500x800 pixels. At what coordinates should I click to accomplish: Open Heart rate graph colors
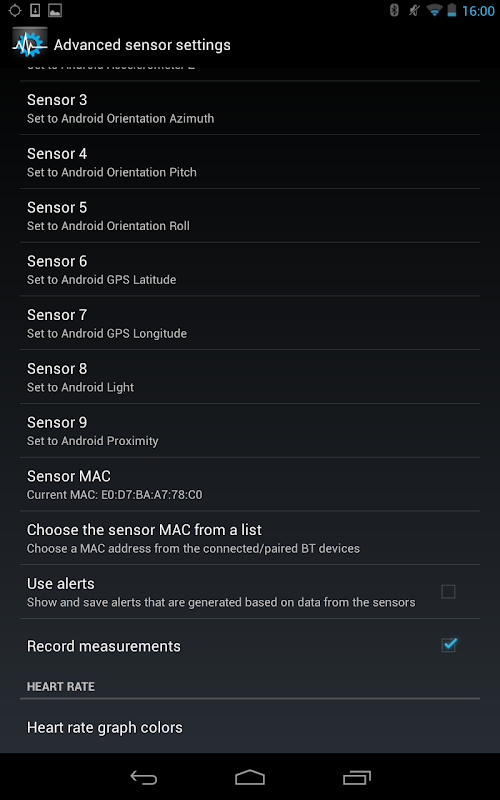point(250,727)
